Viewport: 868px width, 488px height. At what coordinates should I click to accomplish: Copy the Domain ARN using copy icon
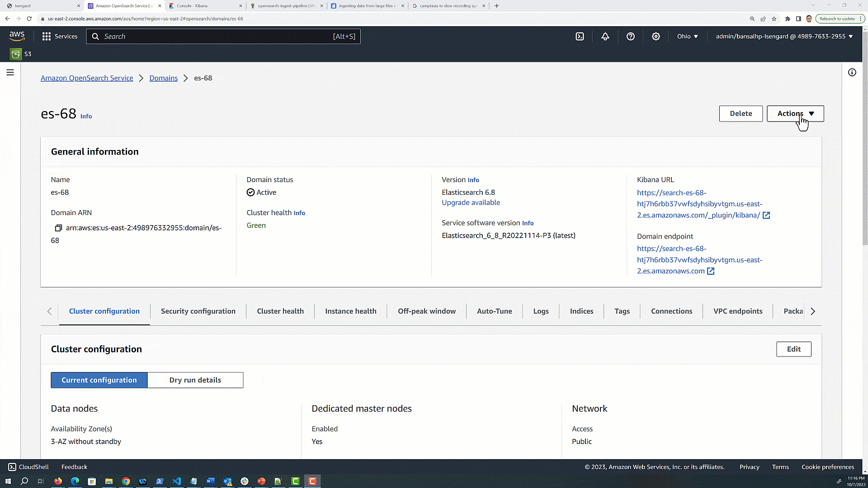pos(58,228)
